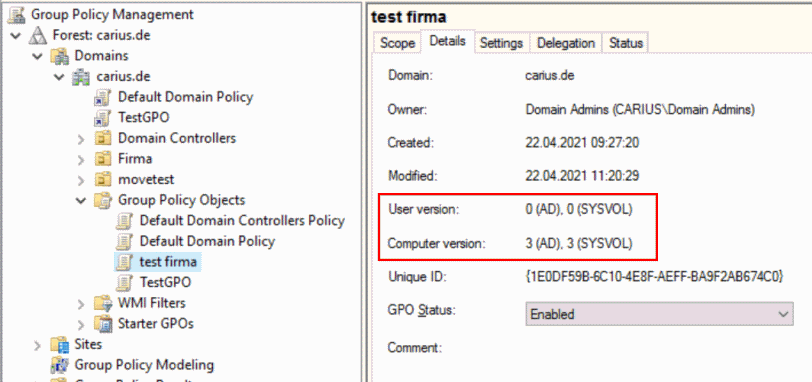Expand the movetest organizational unit
This screenshot has height=382, width=812.
81,180
